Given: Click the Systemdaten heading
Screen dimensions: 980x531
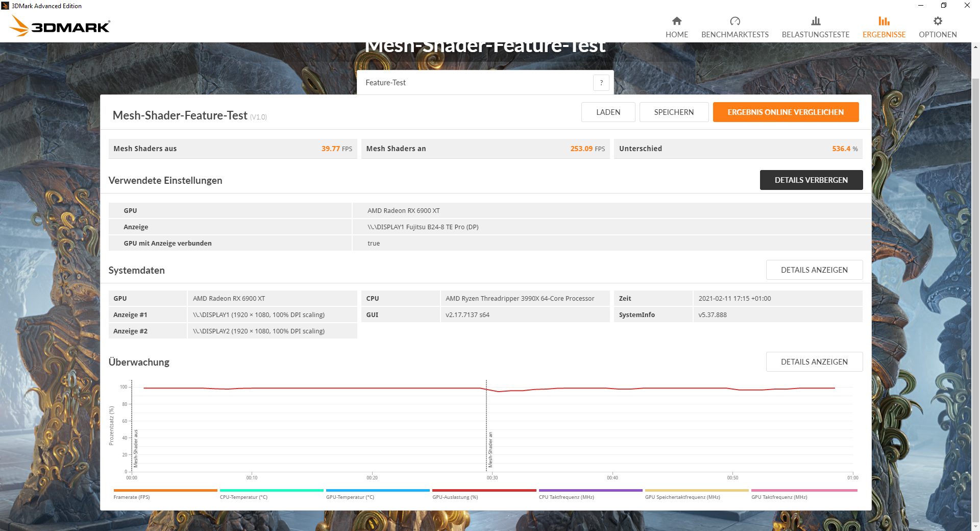Looking at the screenshot, I should point(136,270).
